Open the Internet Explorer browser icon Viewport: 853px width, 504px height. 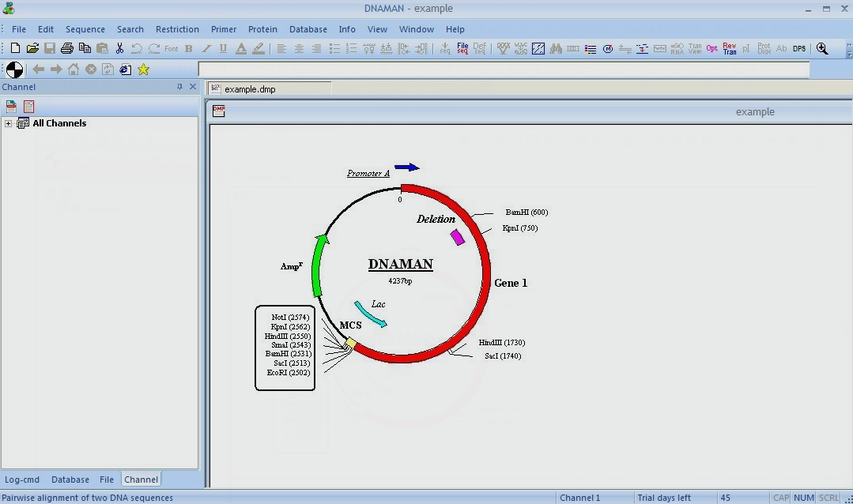(126, 69)
